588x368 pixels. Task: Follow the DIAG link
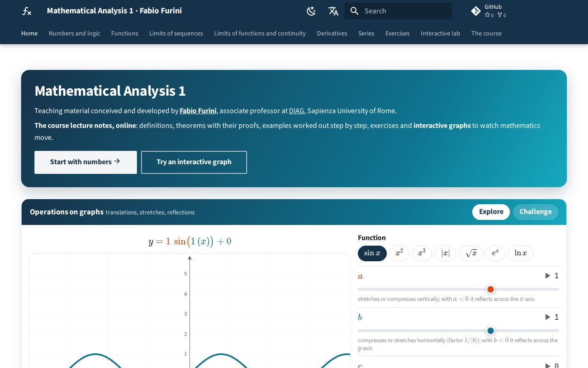tap(296, 111)
